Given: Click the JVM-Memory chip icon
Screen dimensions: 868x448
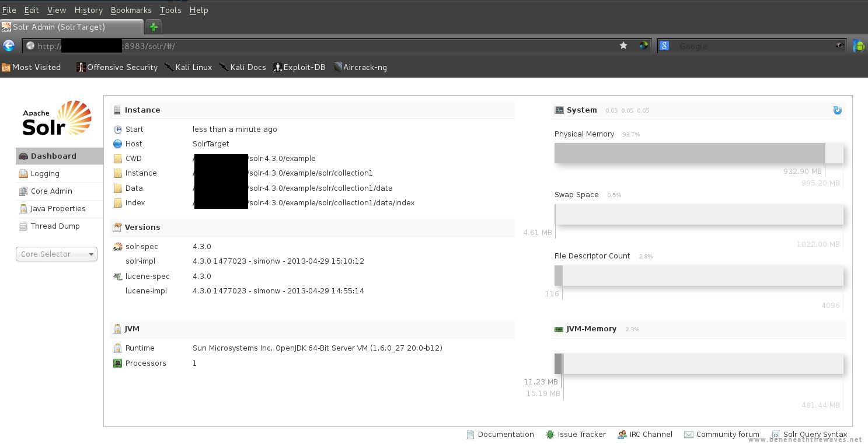Looking at the screenshot, I should click(x=559, y=329).
